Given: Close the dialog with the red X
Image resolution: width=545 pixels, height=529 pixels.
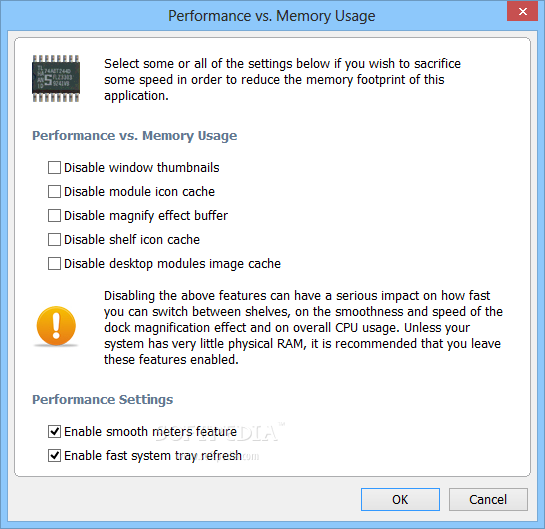Looking at the screenshot, I should (522, 11).
